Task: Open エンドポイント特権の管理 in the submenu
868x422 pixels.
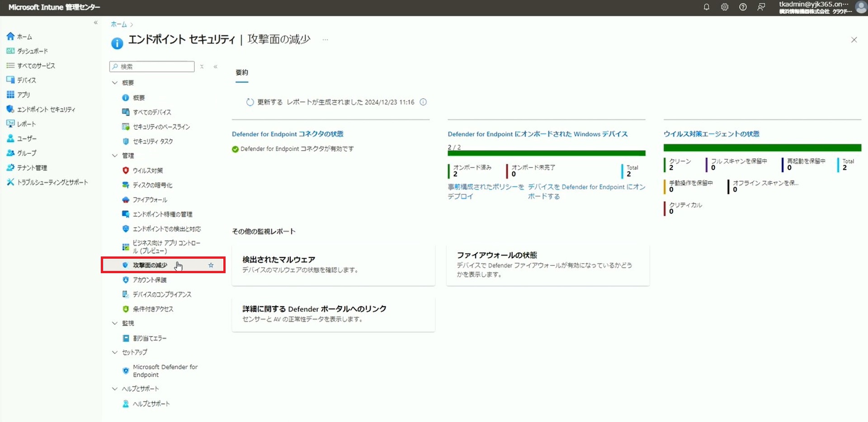Action: (157, 214)
